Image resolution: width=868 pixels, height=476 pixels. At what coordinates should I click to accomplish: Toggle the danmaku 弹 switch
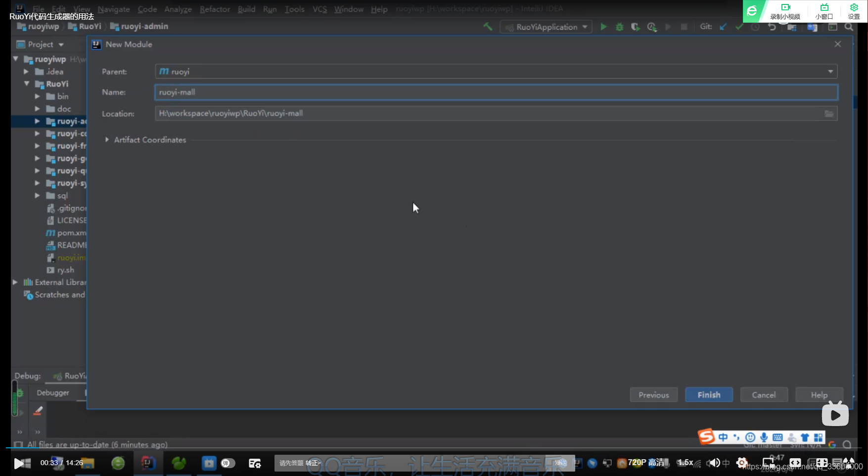[x=228, y=463]
